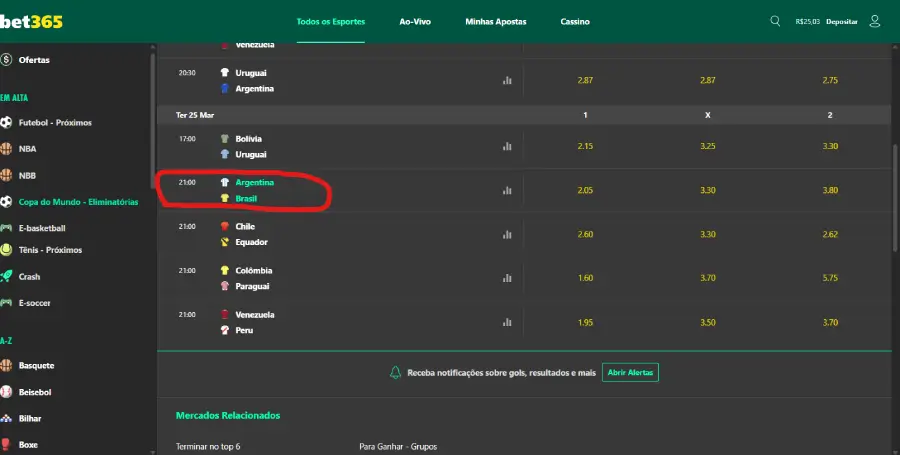This screenshot has height=455, width=900.
Task: Open stats icon for Chile vs Equador
Action: 507,235
